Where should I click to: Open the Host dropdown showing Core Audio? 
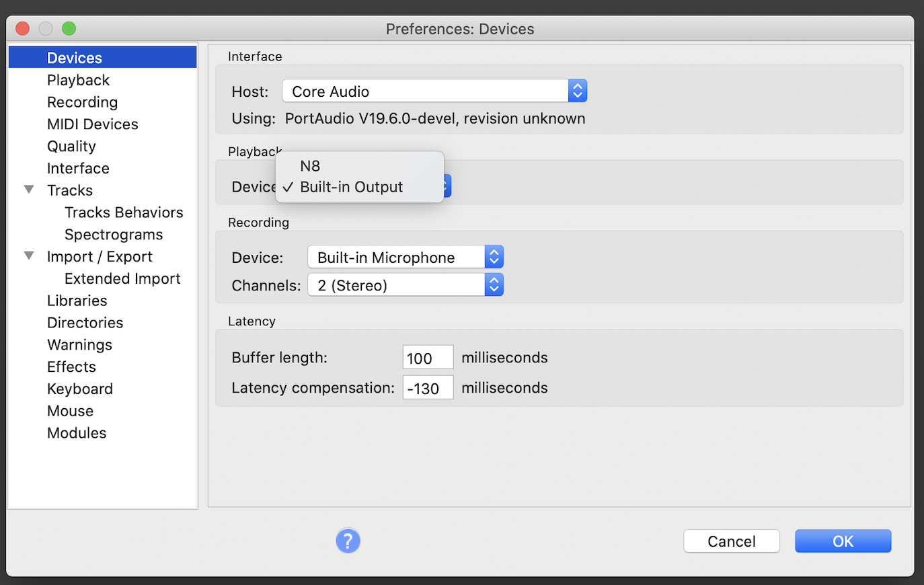[x=434, y=91]
